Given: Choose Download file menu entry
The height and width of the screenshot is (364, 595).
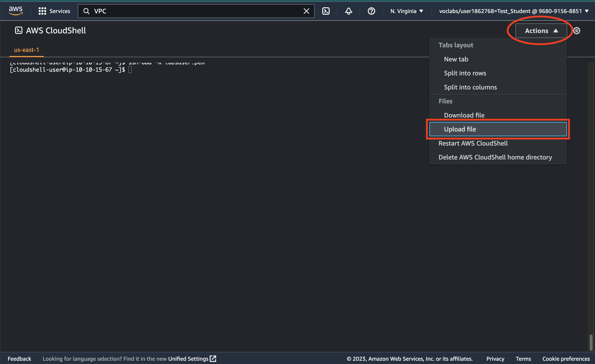Looking at the screenshot, I should coord(464,115).
